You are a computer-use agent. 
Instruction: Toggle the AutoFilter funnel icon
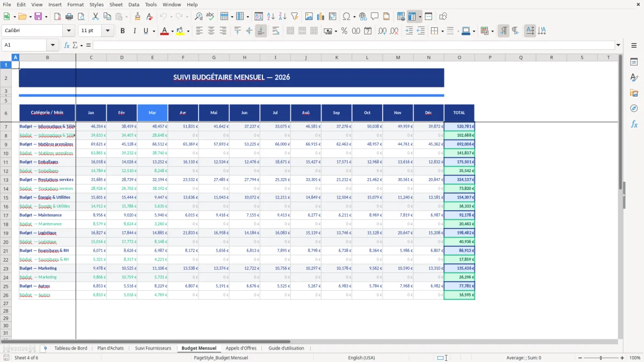click(294, 17)
